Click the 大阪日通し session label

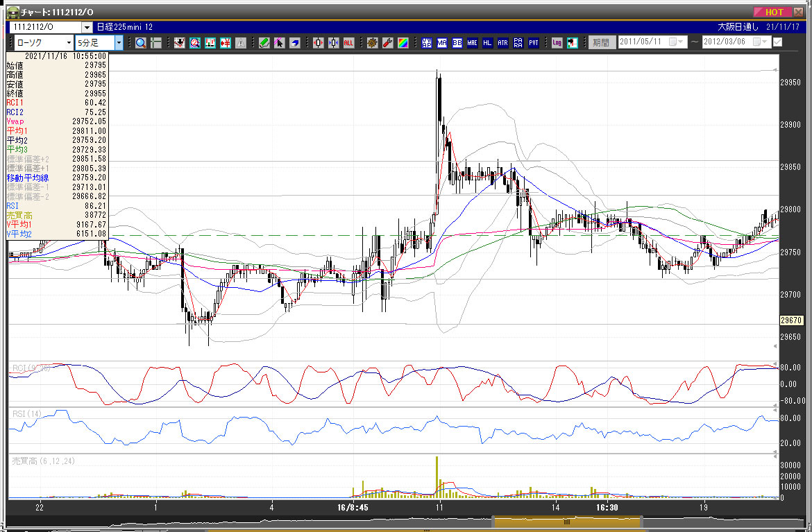coord(738,27)
